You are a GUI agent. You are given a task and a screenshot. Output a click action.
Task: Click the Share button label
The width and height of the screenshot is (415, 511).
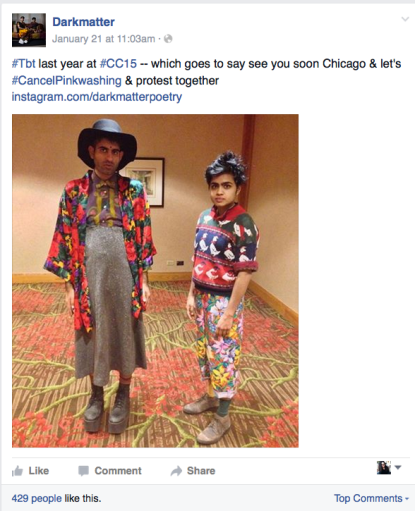(x=201, y=471)
